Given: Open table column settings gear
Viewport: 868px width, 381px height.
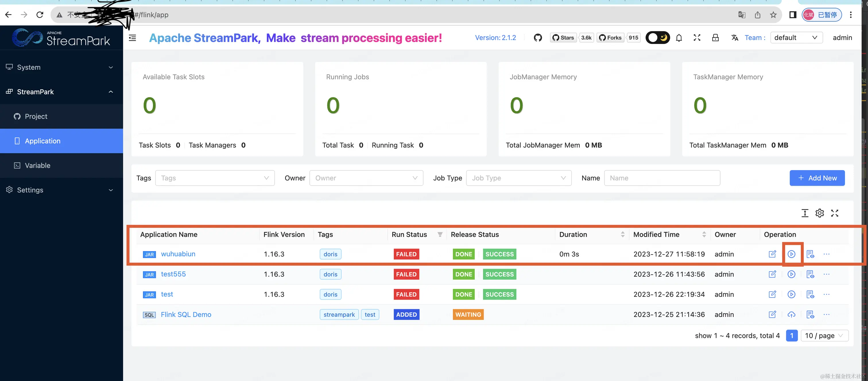Looking at the screenshot, I should [819, 213].
